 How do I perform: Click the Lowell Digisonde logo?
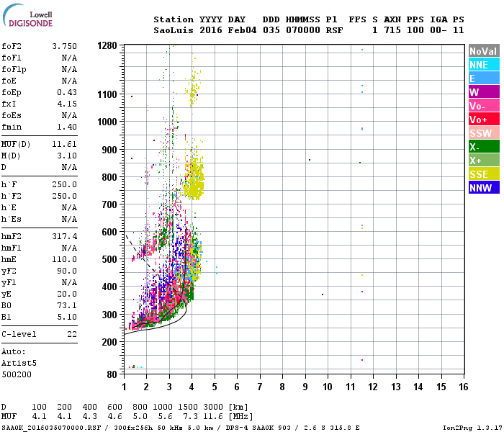click(27, 16)
